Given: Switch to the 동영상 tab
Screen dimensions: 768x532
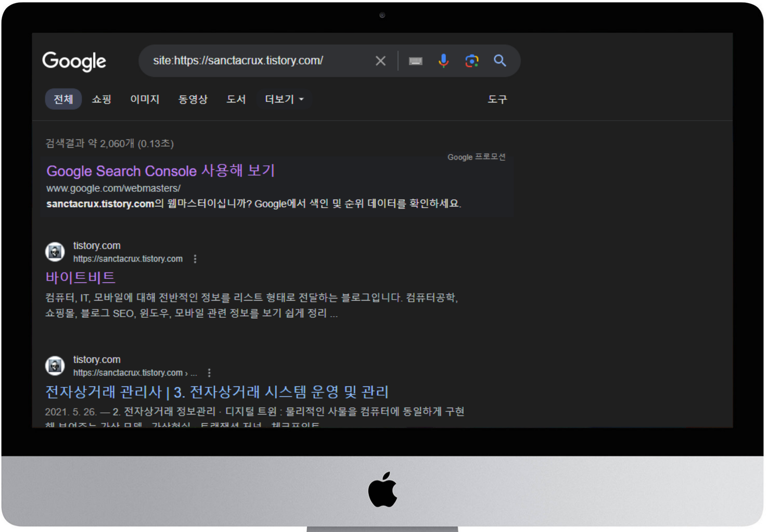Looking at the screenshot, I should [193, 99].
